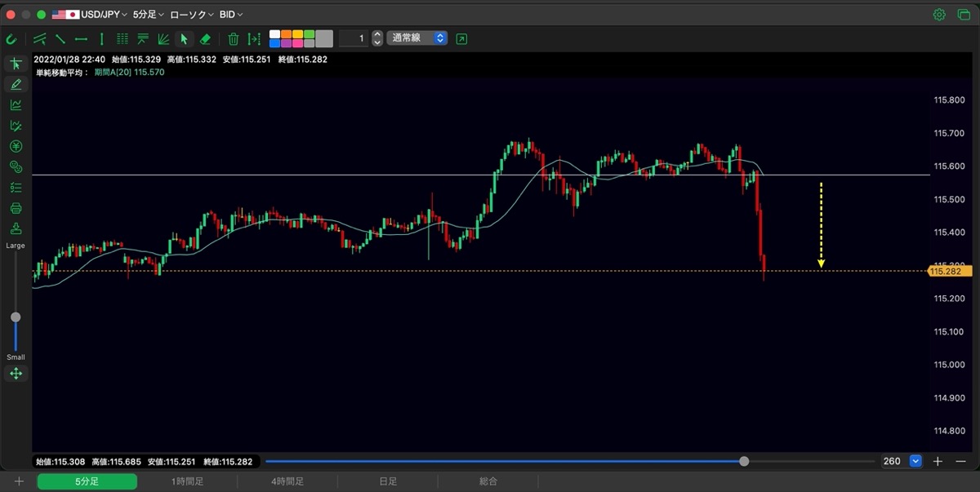This screenshot has width=980, height=492.
Task: Activate the arrow pointer tool
Action: 185,38
